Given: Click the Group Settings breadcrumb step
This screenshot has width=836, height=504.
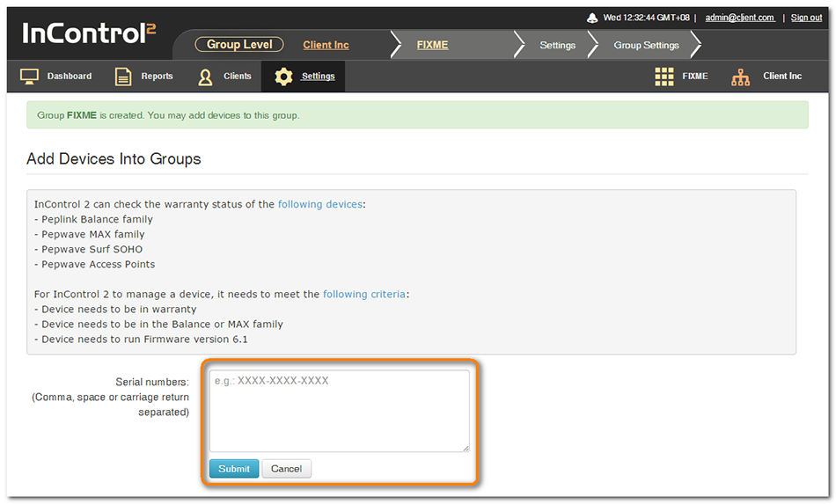Looking at the screenshot, I should (646, 45).
